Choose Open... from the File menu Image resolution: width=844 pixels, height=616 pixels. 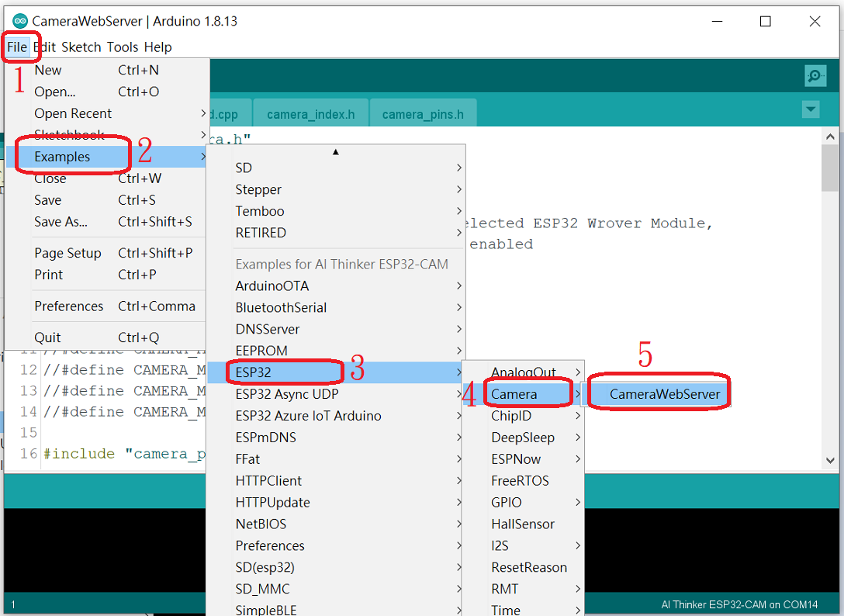[106, 92]
